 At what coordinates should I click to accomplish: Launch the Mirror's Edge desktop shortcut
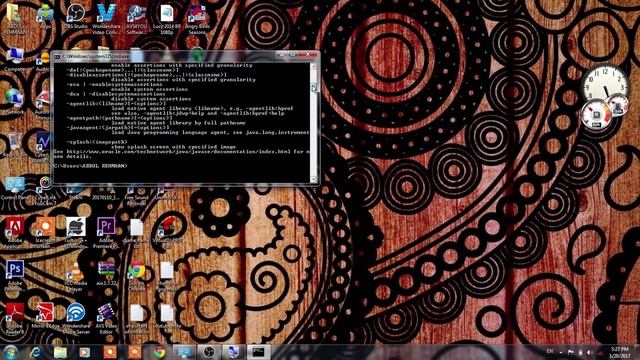45,316
